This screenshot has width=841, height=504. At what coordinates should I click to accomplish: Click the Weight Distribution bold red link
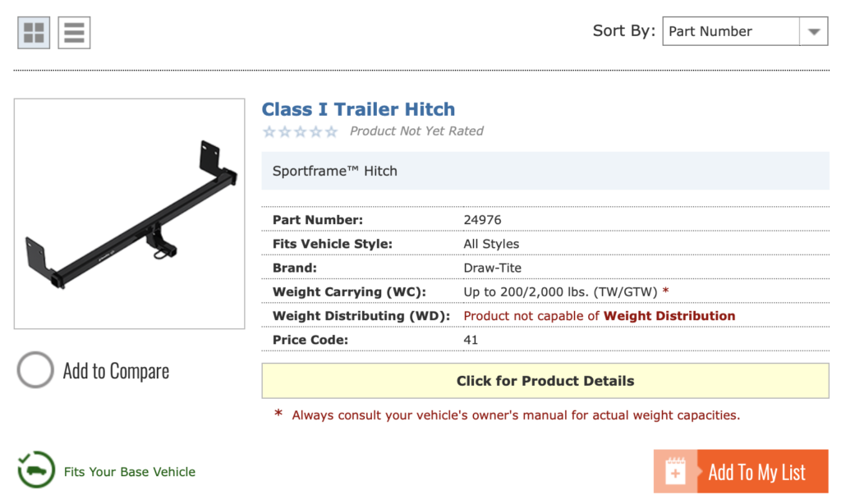669,316
